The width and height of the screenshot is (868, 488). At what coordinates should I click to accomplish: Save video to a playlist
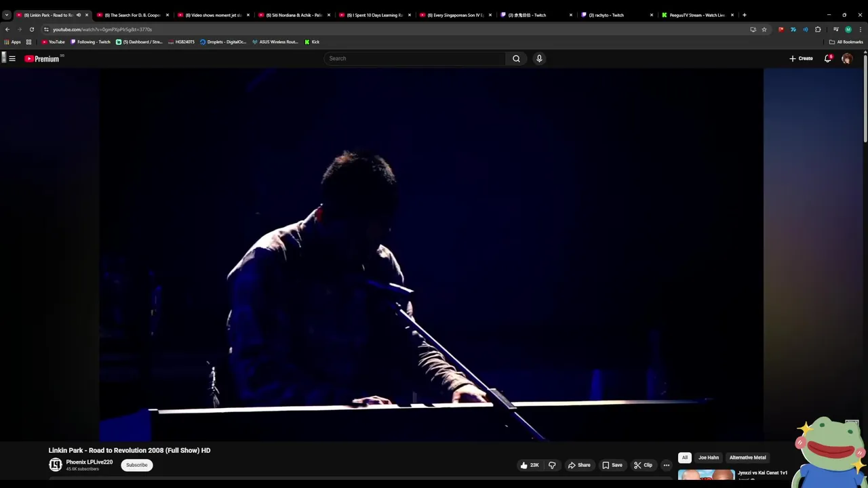pyautogui.click(x=612, y=465)
